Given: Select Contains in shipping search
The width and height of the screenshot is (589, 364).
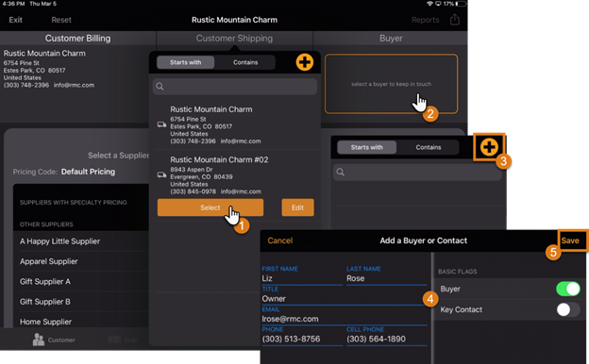Looking at the screenshot, I should [x=245, y=62].
